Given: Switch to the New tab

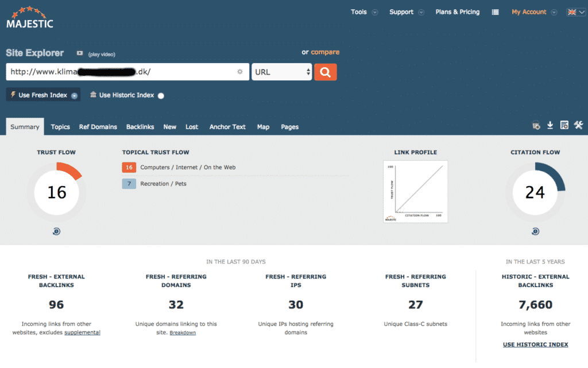Looking at the screenshot, I should (169, 127).
